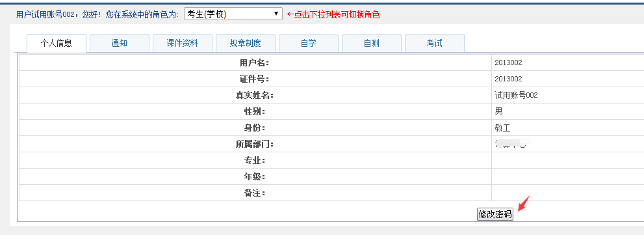The image size is (644, 235).
Task: Open the 课件资料 tab
Action: tap(183, 43)
